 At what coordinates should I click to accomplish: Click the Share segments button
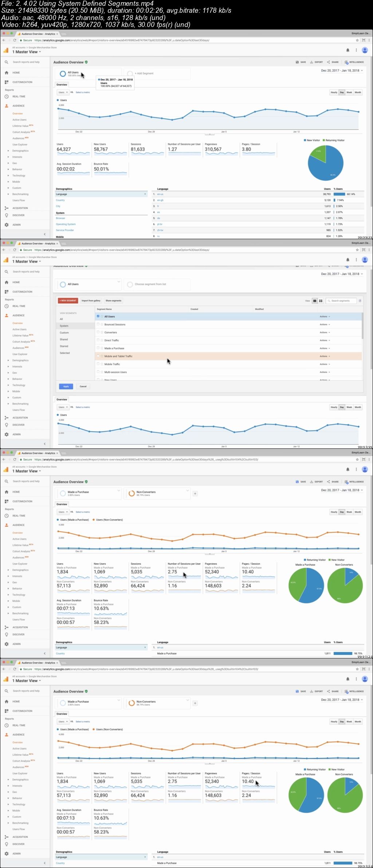[x=113, y=301]
